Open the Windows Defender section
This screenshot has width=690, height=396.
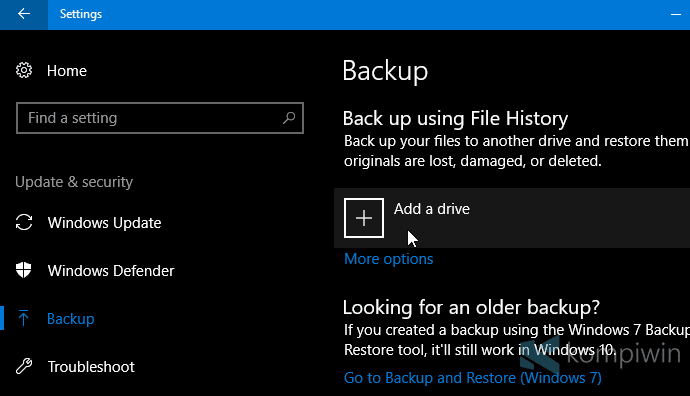tap(111, 271)
